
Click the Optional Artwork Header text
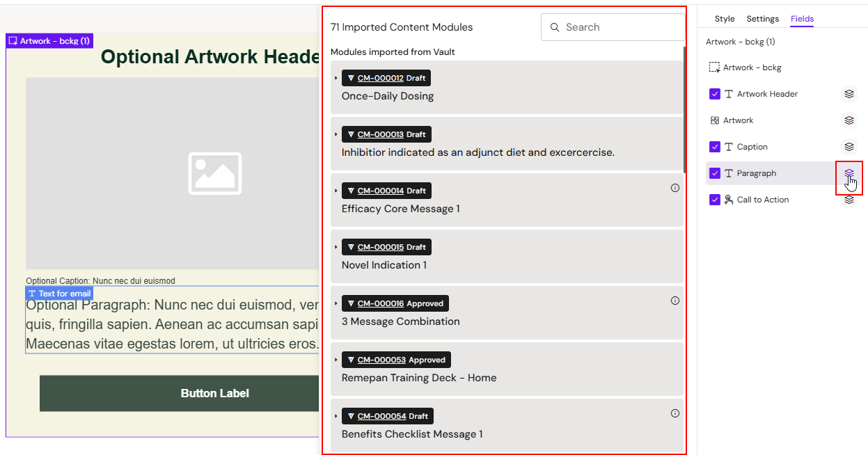210,57
